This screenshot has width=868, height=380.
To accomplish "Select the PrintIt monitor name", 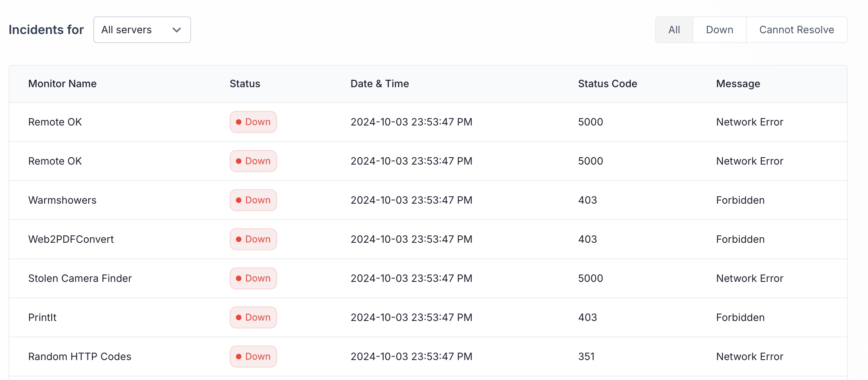I will click(42, 317).
